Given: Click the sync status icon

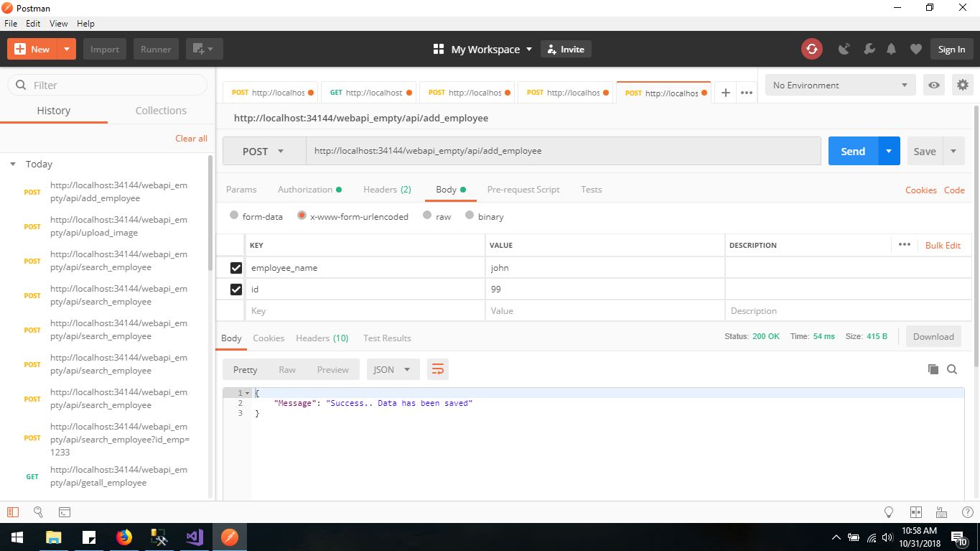Looking at the screenshot, I should 811,49.
